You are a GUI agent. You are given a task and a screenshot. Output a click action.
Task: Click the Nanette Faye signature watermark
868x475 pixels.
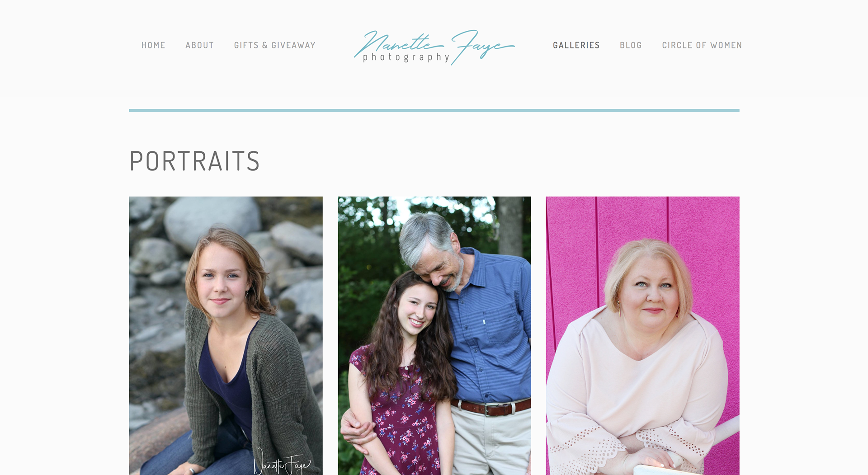[x=282, y=462]
